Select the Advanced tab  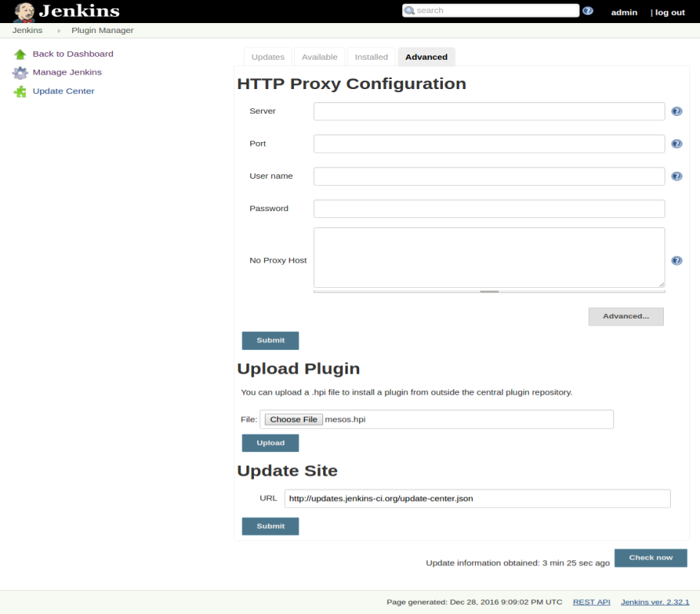pyautogui.click(x=426, y=57)
